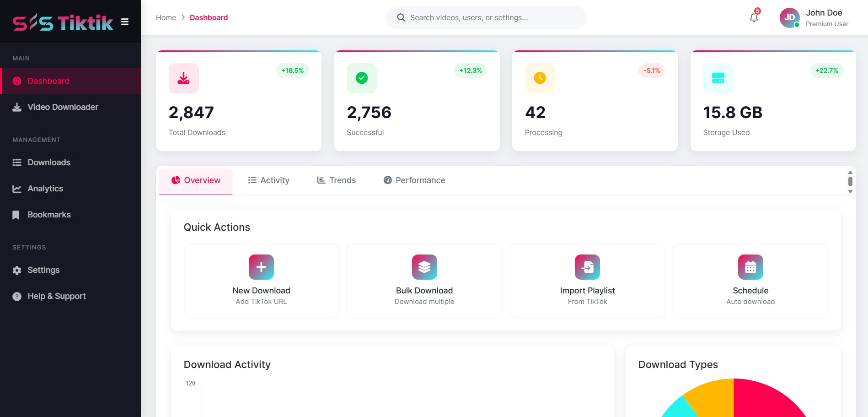
Task: Click the notification bell icon
Action: tap(753, 17)
